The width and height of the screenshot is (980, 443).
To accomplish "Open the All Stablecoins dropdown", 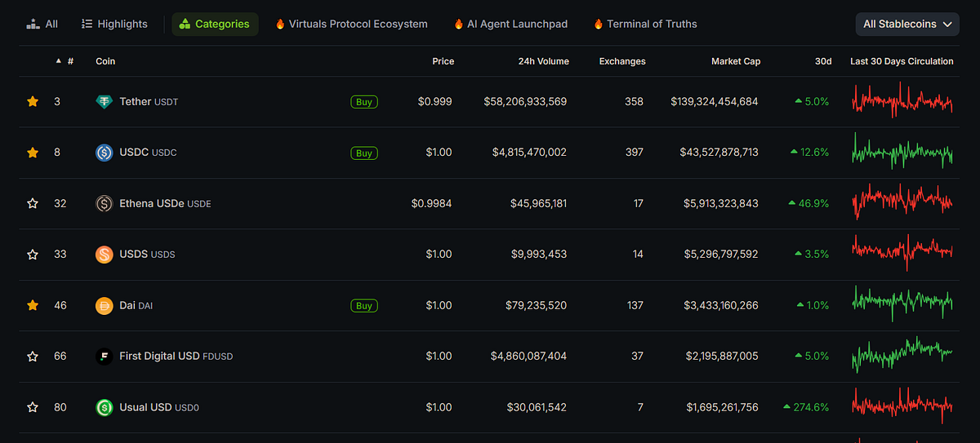I will pos(907,24).
